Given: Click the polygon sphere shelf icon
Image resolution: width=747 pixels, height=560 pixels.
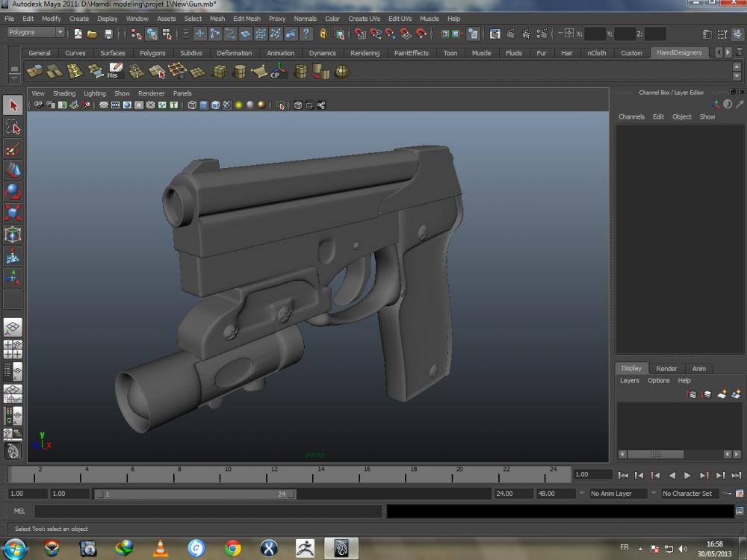Looking at the screenshot, I should coord(342,72).
